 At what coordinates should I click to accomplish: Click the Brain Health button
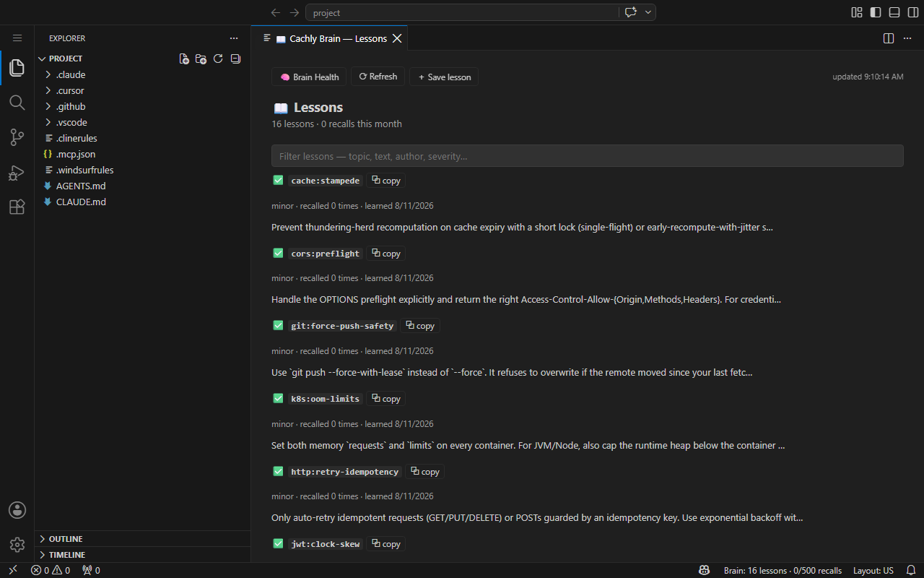click(309, 77)
